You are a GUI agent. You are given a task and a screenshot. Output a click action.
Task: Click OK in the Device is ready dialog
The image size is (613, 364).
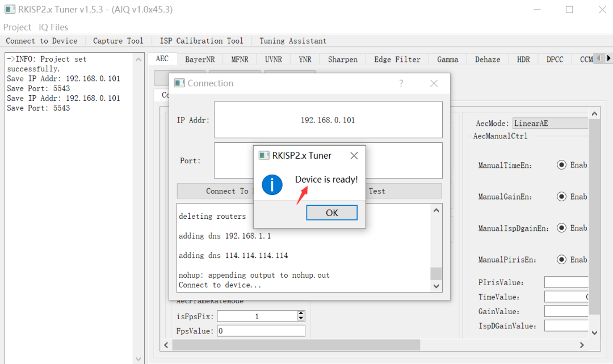(x=331, y=213)
